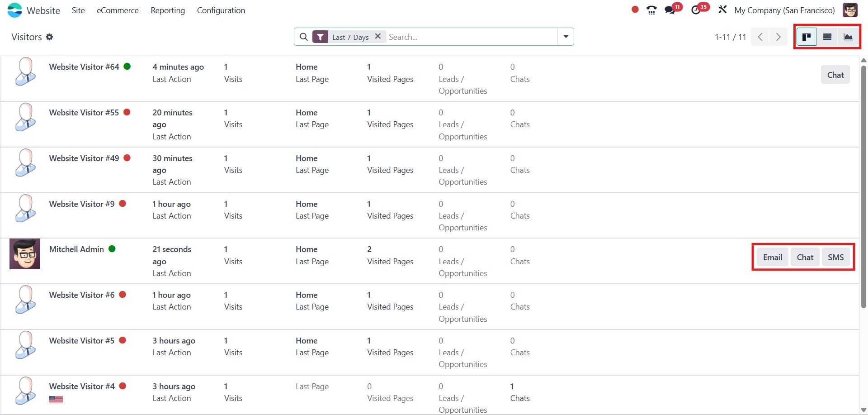Click the Odoo Website app logo

pos(15,10)
